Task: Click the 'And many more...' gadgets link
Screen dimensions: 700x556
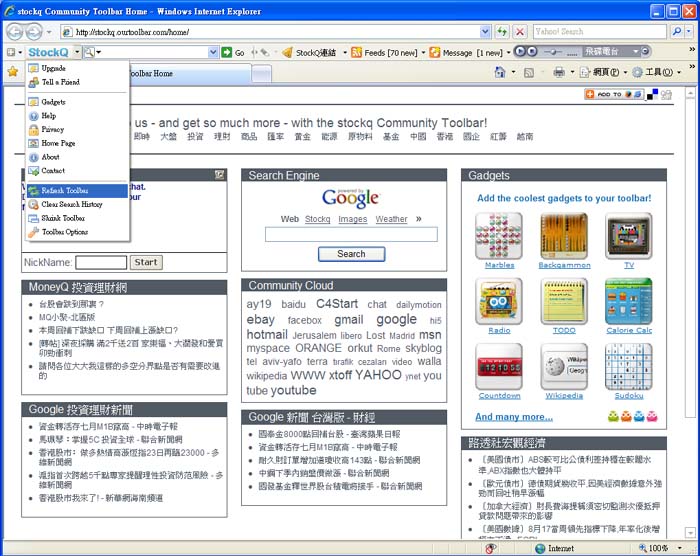Action: (514, 417)
